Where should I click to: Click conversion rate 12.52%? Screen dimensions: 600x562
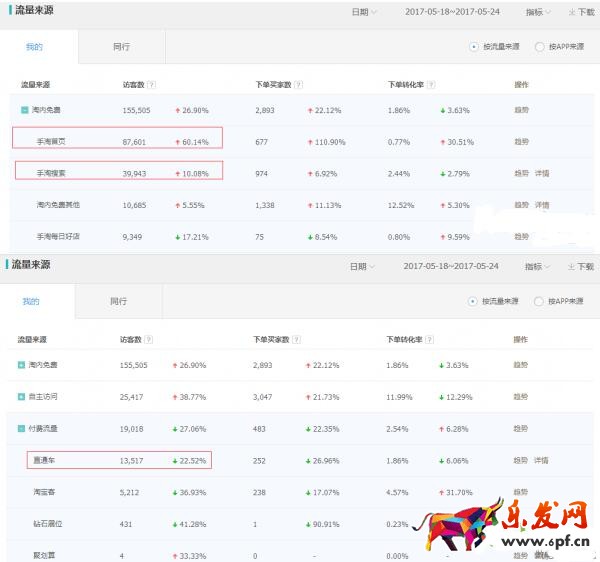click(401, 205)
